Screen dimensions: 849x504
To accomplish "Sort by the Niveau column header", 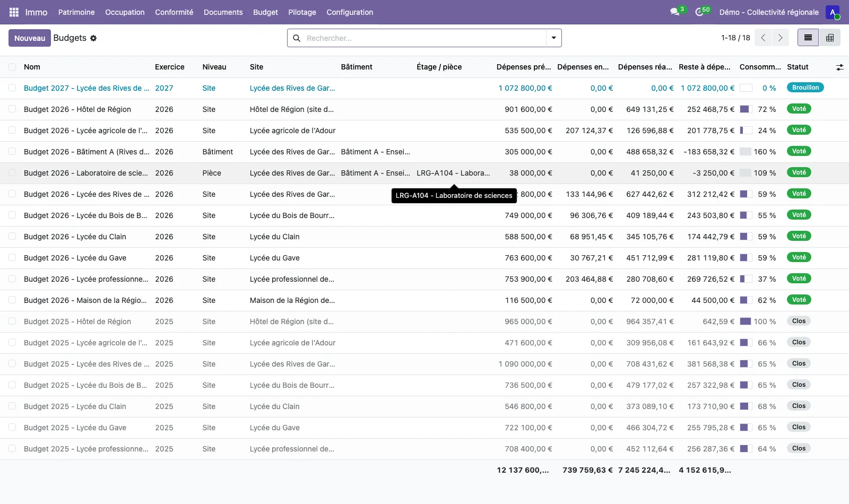I will (214, 67).
